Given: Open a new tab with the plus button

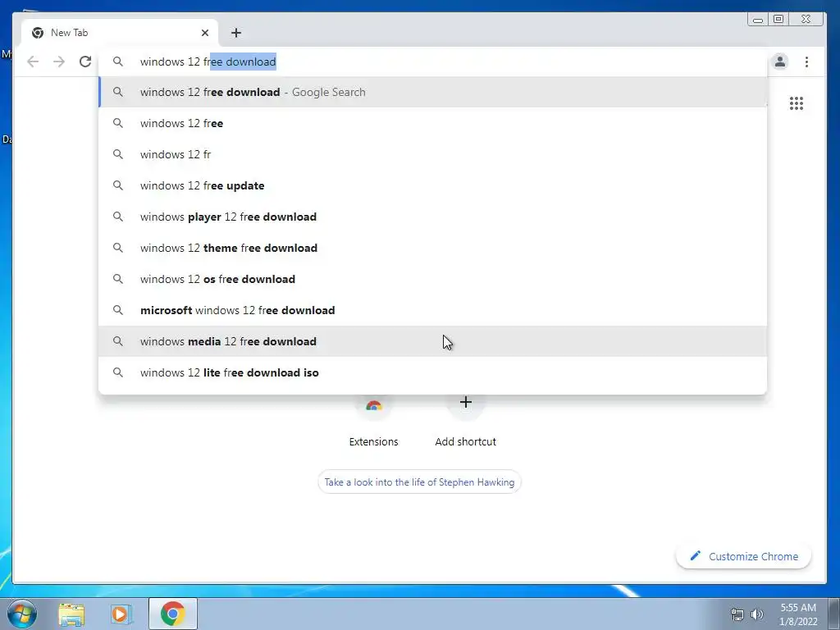Looking at the screenshot, I should click(235, 33).
